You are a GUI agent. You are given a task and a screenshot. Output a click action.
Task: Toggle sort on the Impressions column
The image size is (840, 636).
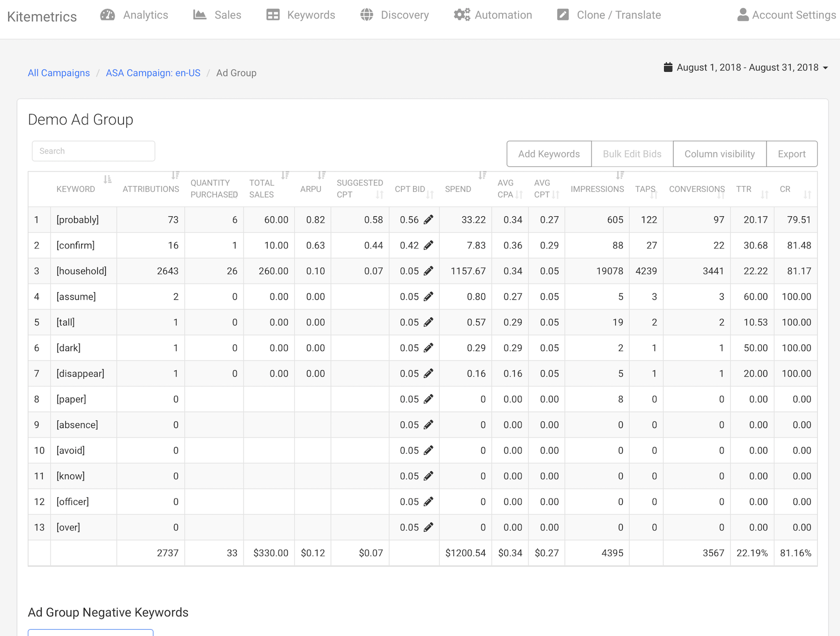[x=620, y=175]
